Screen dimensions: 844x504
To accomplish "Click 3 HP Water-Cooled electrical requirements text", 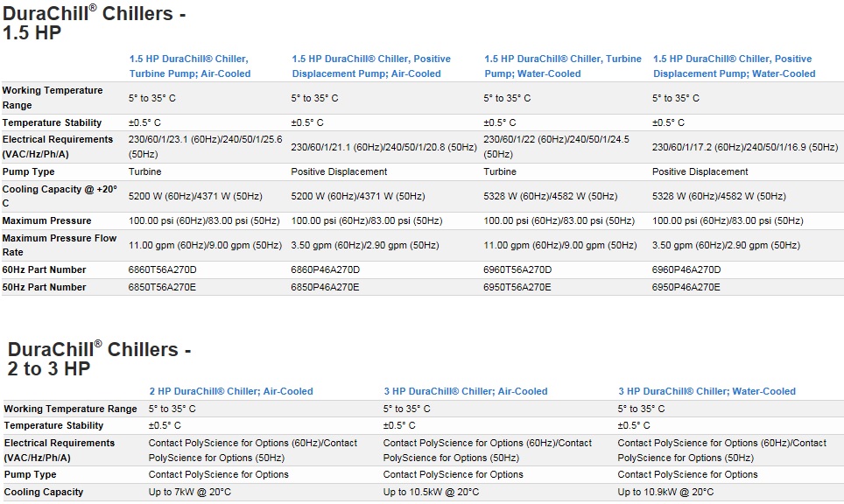I will 721,451.
